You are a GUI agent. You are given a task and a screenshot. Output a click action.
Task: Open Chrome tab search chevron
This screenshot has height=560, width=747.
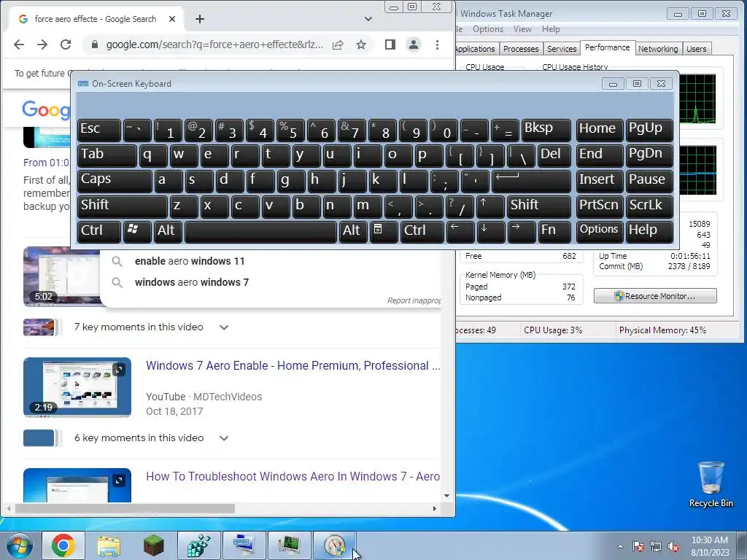(x=368, y=19)
